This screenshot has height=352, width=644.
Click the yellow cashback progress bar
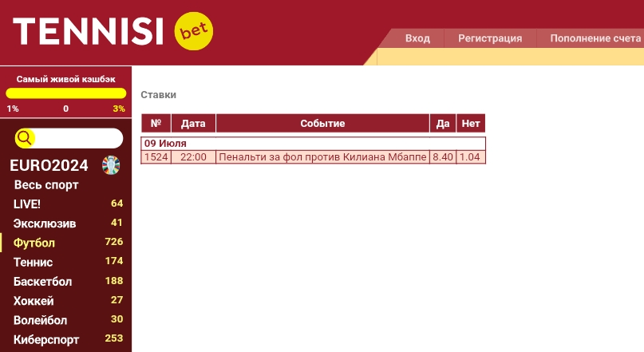click(x=65, y=93)
